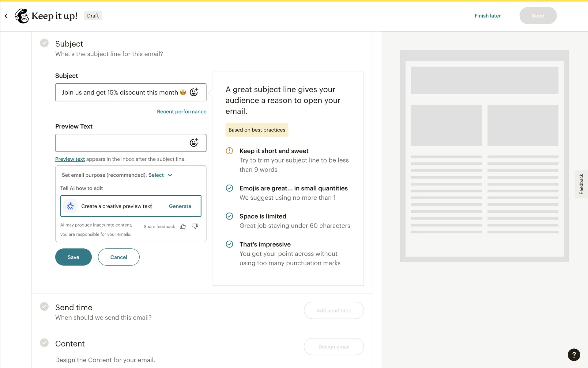Image resolution: width=588 pixels, height=368 pixels.
Task: Open Recent performance link
Action: click(182, 112)
